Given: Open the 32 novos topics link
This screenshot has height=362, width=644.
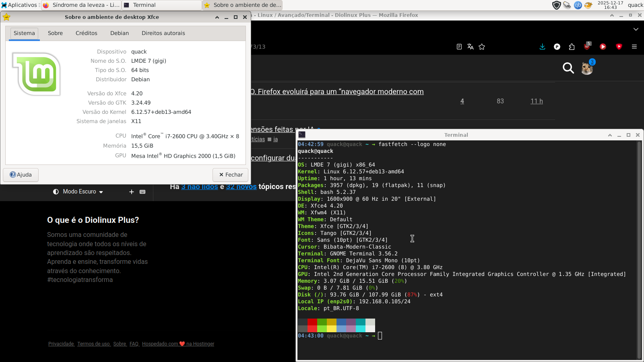Looking at the screenshot, I should click(241, 187).
